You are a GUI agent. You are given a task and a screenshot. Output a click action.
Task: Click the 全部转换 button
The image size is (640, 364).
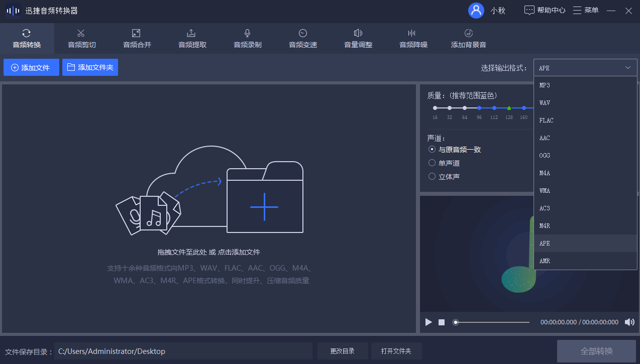pos(597,351)
